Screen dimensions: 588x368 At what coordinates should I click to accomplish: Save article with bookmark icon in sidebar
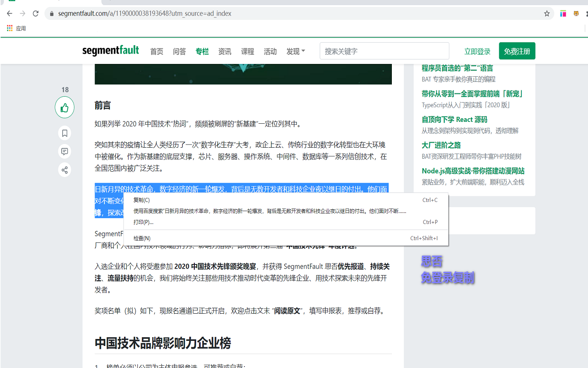[x=65, y=133]
